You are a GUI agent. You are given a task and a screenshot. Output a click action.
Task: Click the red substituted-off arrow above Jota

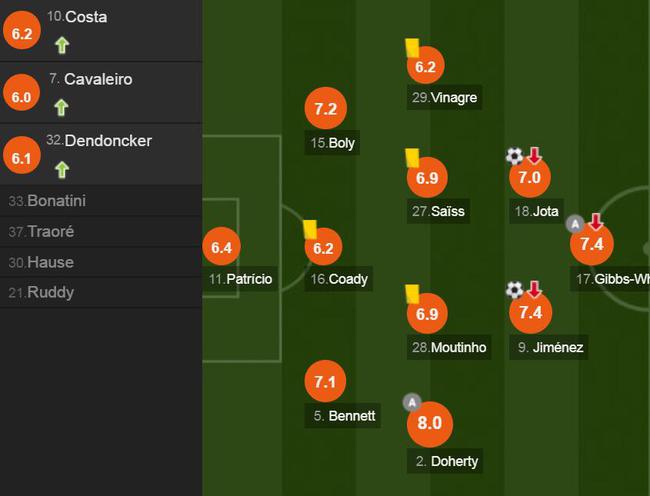tap(534, 155)
